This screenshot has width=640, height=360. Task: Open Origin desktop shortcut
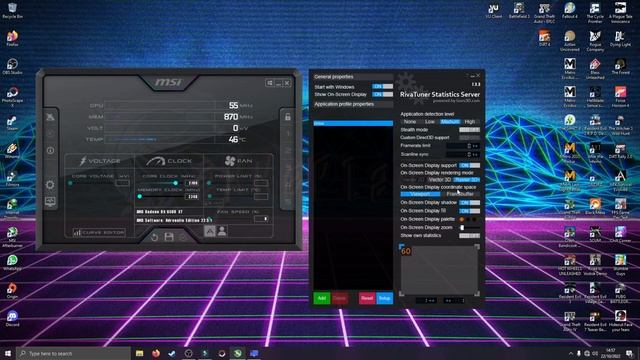(12, 291)
